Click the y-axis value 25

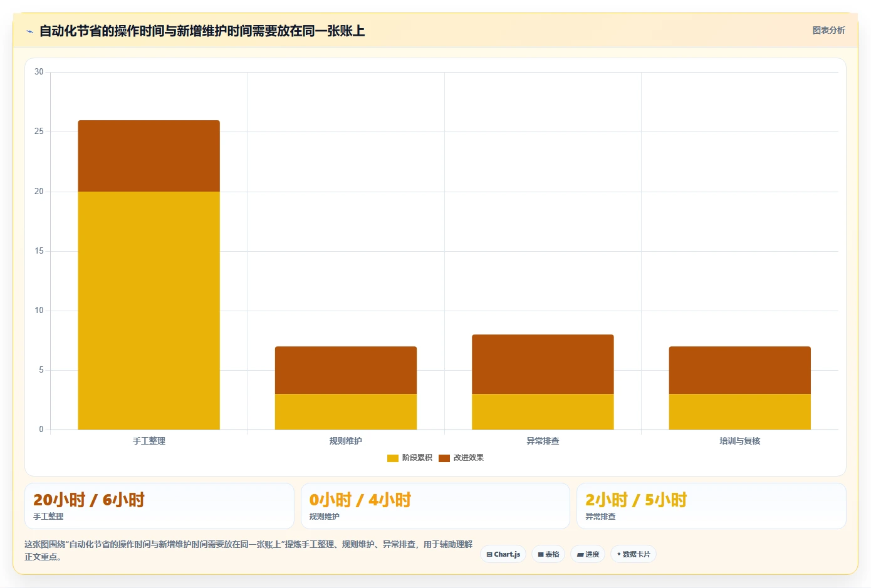[x=39, y=132]
